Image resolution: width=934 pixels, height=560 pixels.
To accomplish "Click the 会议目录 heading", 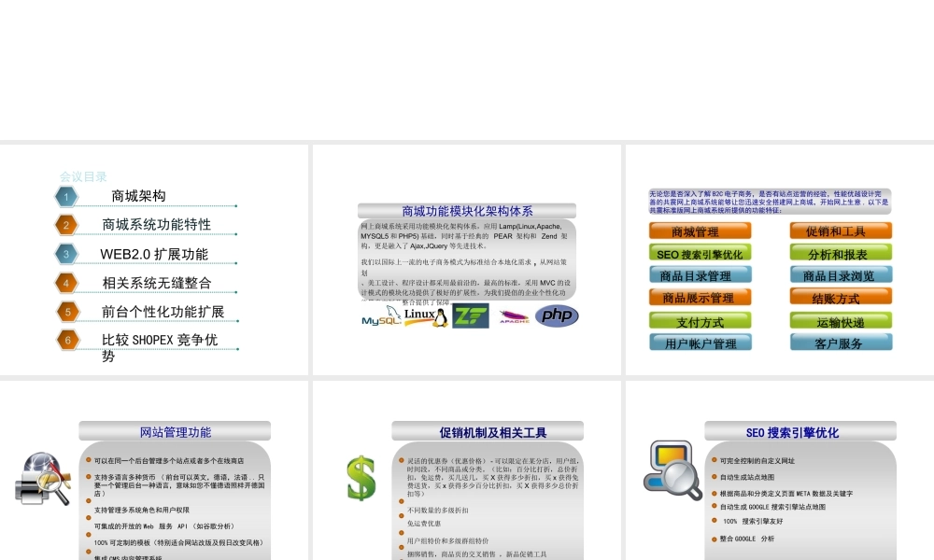I will (83, 176).
